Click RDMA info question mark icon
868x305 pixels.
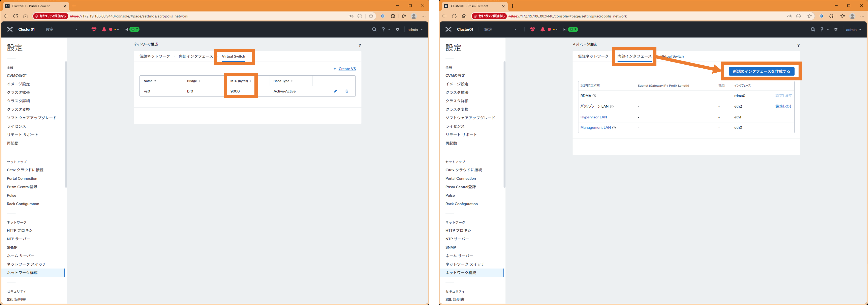[x=594, y=96]
